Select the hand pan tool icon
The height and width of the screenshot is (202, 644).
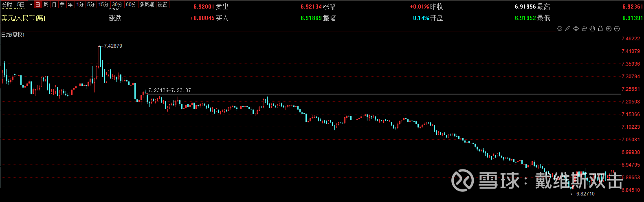592,29
